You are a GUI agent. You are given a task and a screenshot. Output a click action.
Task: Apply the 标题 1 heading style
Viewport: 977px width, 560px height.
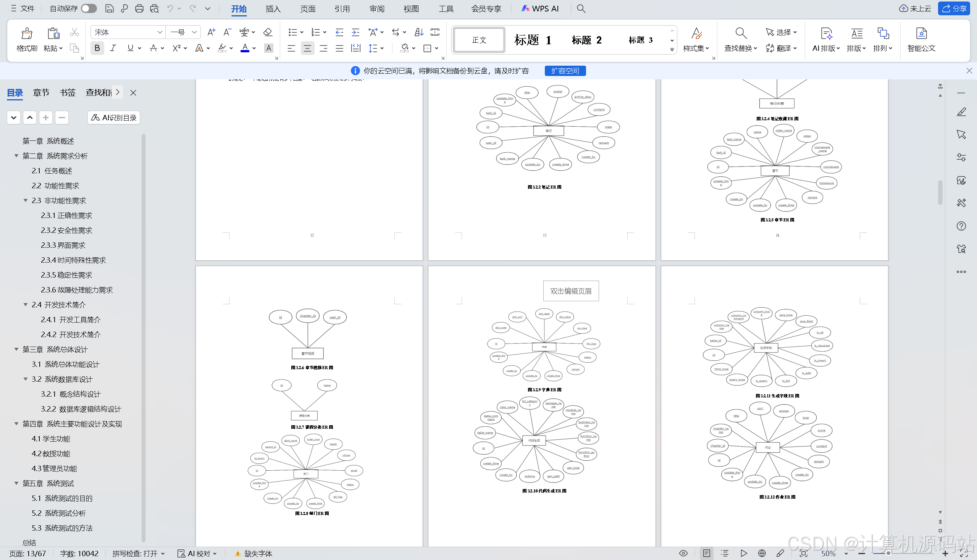coord(532,40)
